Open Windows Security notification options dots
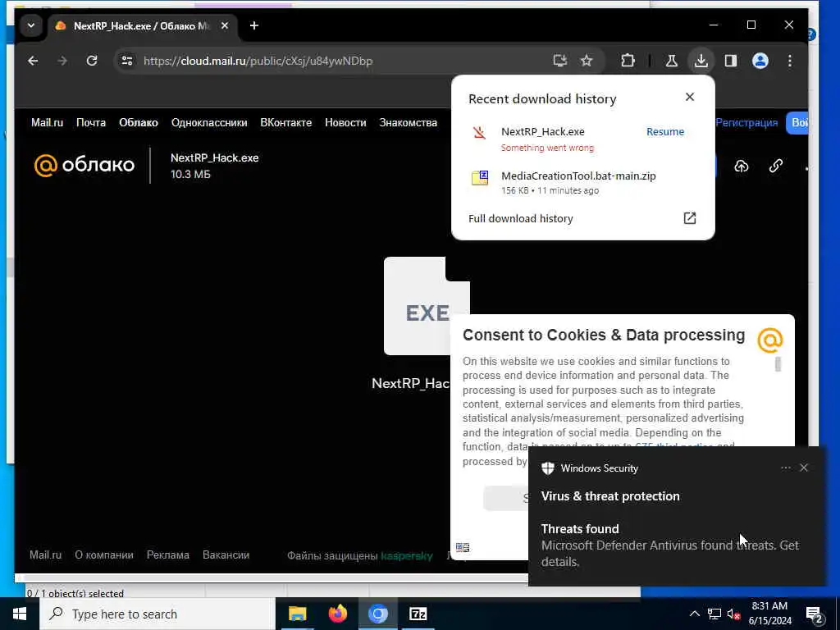The height and width of the screenshot is (630, 840). [785, 468]
